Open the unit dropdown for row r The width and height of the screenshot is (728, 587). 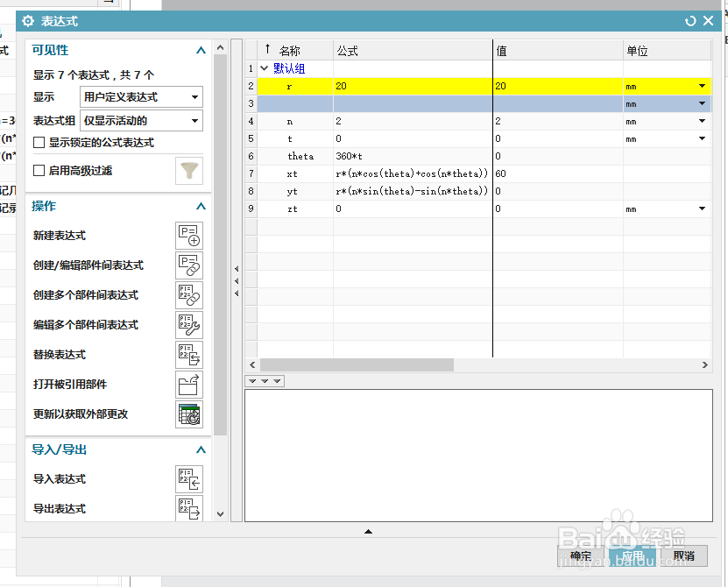coord(703,86)
